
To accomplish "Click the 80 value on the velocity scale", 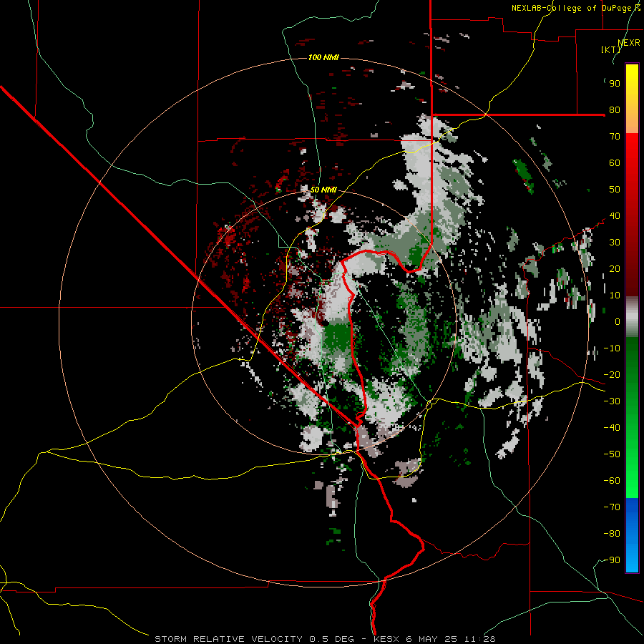I will [615, 109].
